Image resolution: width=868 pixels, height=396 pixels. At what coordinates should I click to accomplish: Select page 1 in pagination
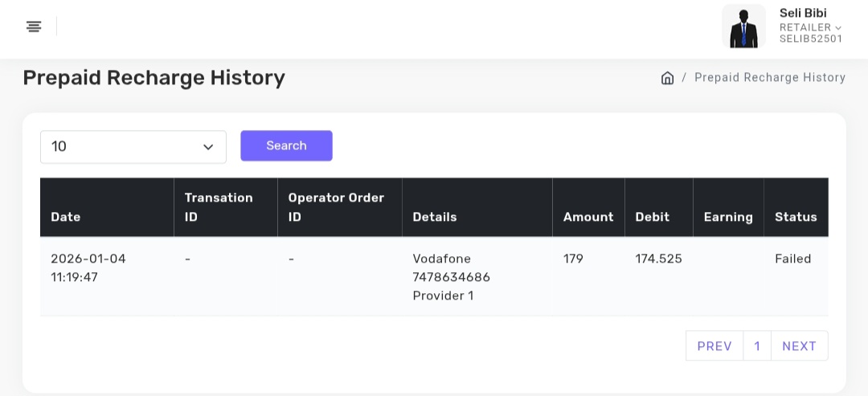(757, 346)
